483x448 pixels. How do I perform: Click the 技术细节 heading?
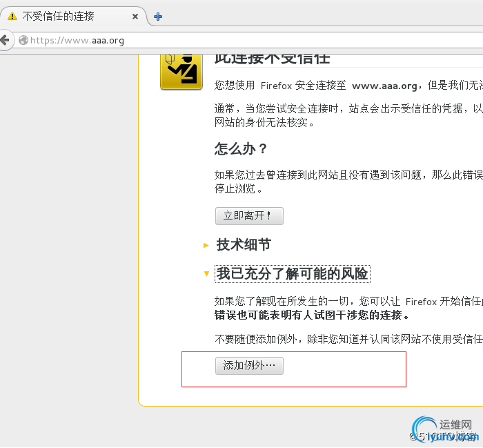(244, 245)
